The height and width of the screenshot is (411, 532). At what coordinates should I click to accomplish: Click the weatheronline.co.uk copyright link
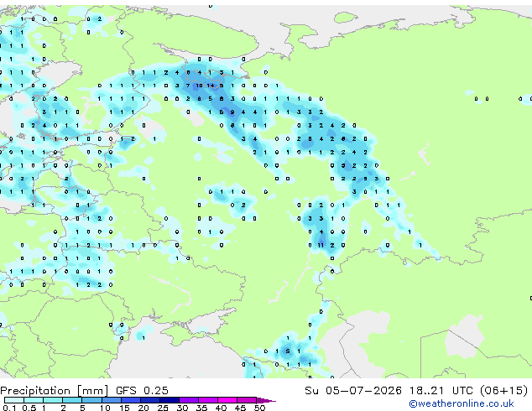pos(462,403)
